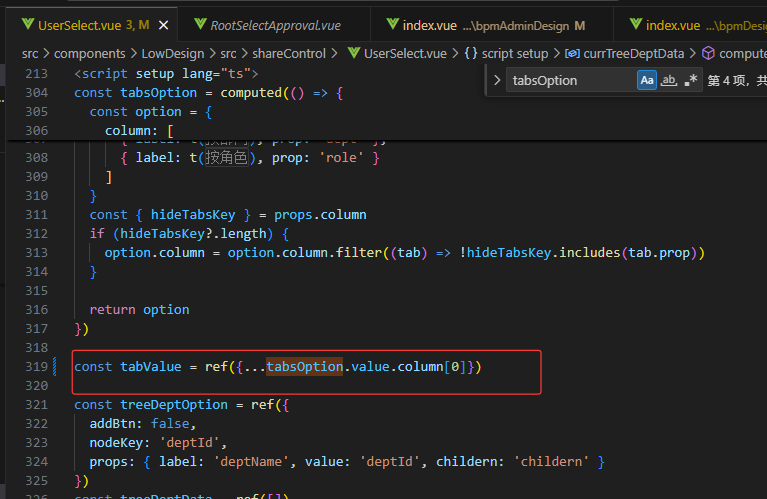
Task: Toggle Match Case in find widget
Action: tap(647, 80)
